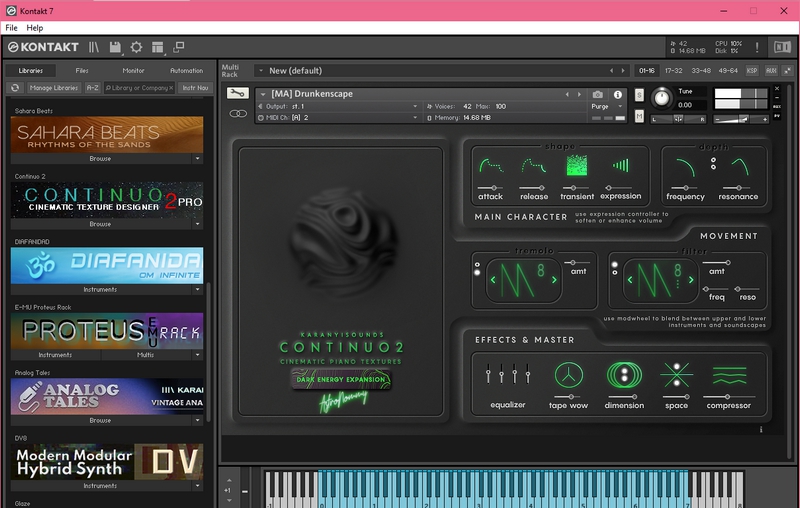Toggle the transient shape button
800x508 pixels.
(x=577, y=166)
